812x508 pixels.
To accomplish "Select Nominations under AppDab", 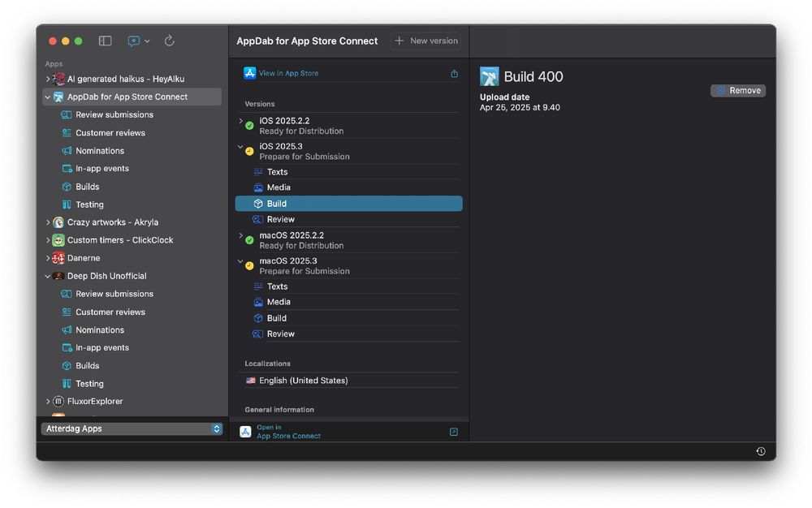I will pos(100,151).
